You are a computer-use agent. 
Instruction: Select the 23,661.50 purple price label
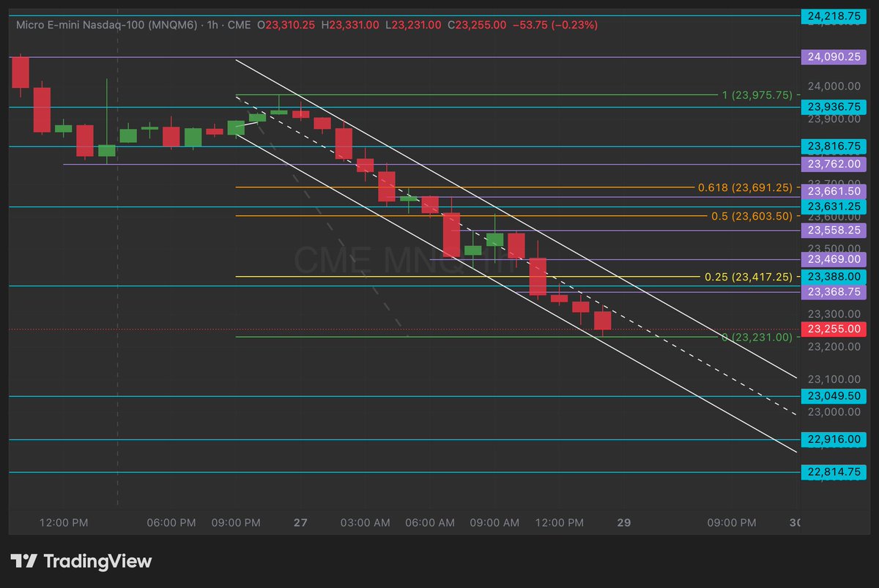point(834,191)
